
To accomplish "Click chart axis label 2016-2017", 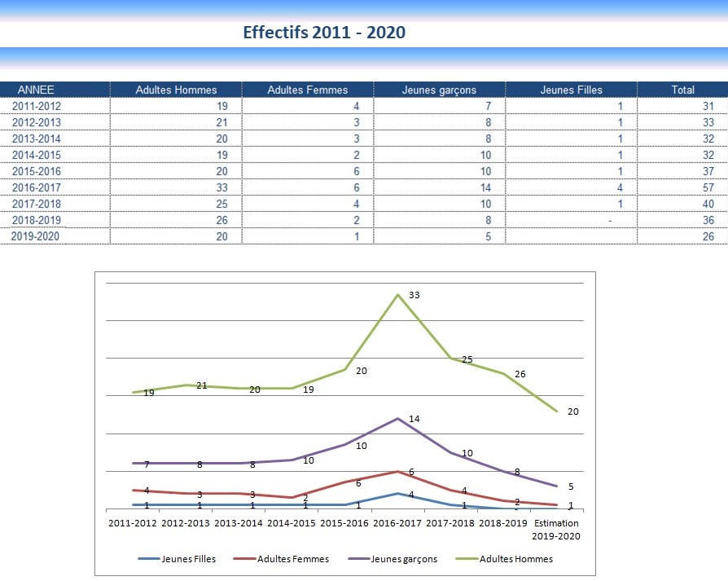I will click(x=397, y=523).
